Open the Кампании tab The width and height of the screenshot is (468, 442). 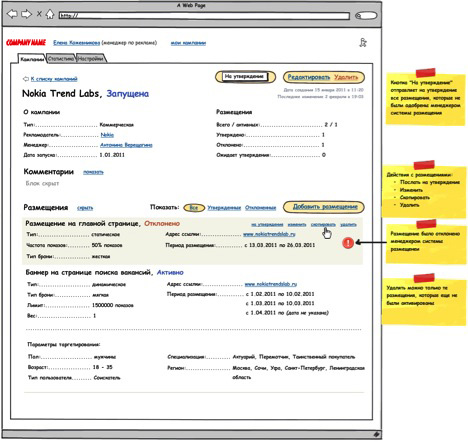32,59
